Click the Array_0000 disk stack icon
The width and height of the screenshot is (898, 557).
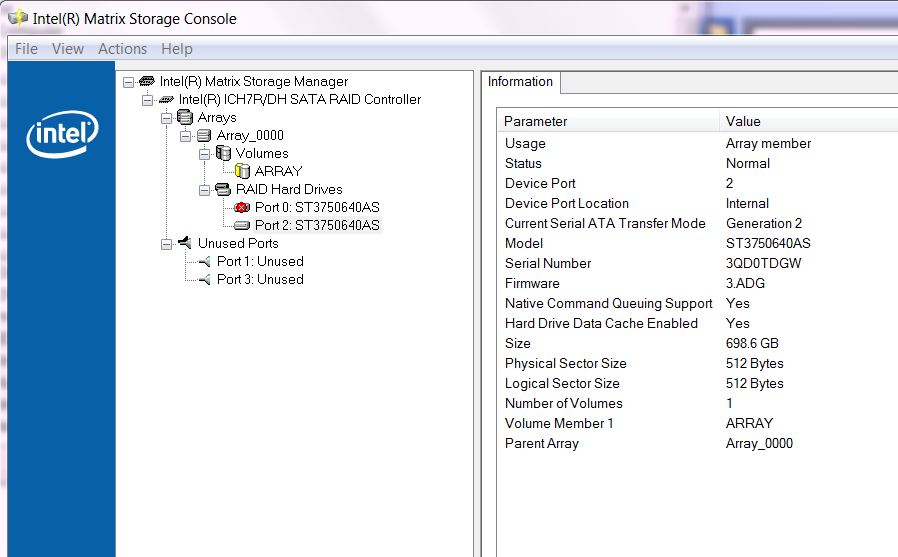tap(204, 136)
